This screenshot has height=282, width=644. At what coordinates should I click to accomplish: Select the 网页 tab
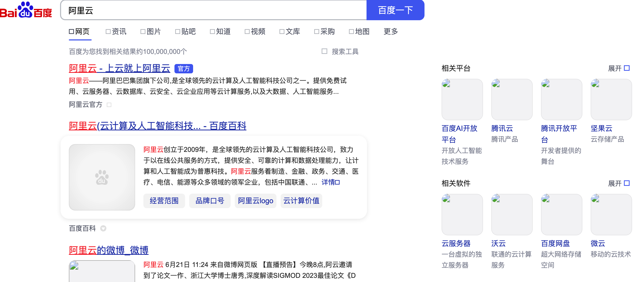pyautogui.click(x=79, y=32)
